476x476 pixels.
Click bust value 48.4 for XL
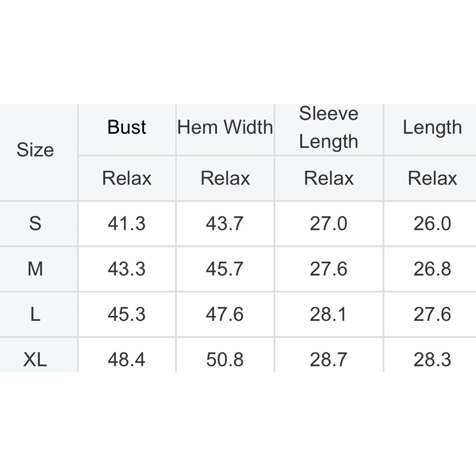pos(127,360)
